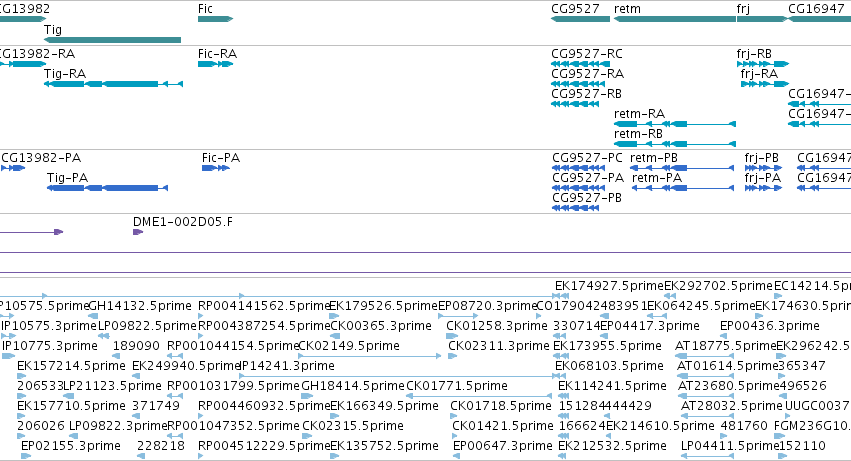Click the retm-PA protein label
This screenshot has width=851, height=461.
click(657, 178)
